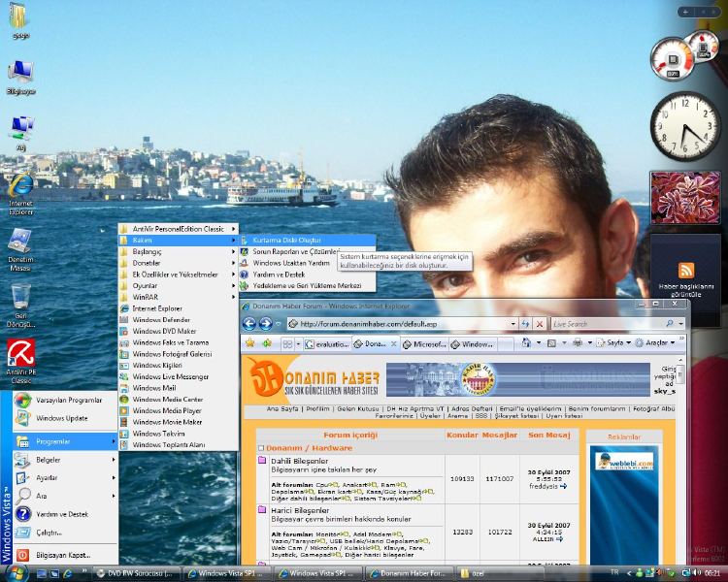Open the Bilgisayar desktop icon
728x582 pixels.
tap(21, 77)
